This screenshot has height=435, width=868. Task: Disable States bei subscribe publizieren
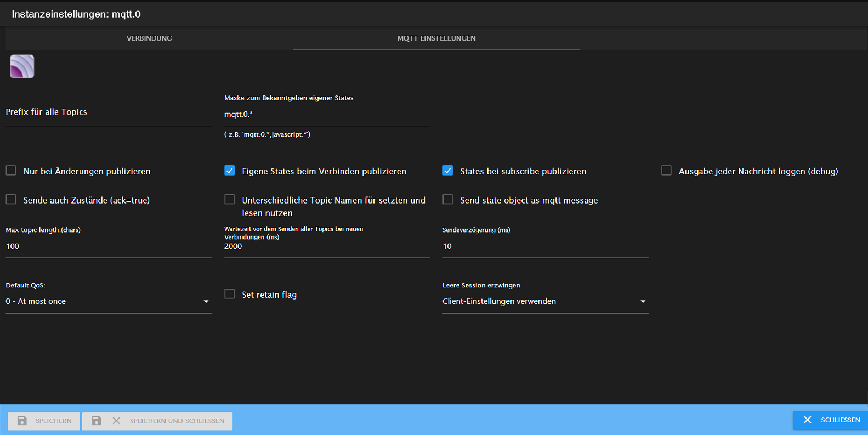(x=448, y=171)
